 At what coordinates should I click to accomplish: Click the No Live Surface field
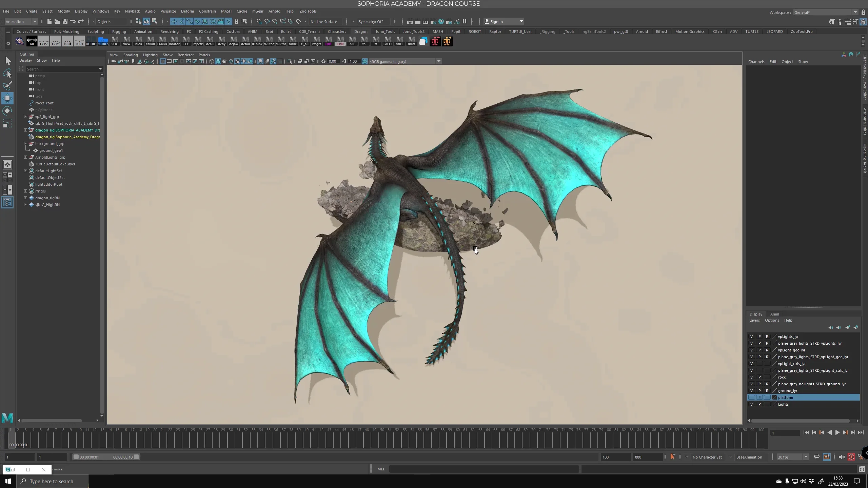coord(326,21)
